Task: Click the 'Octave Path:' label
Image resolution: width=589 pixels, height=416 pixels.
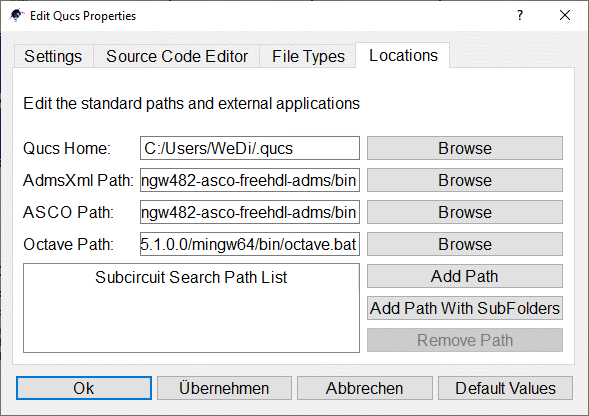Action: click(x=68, y=244)
